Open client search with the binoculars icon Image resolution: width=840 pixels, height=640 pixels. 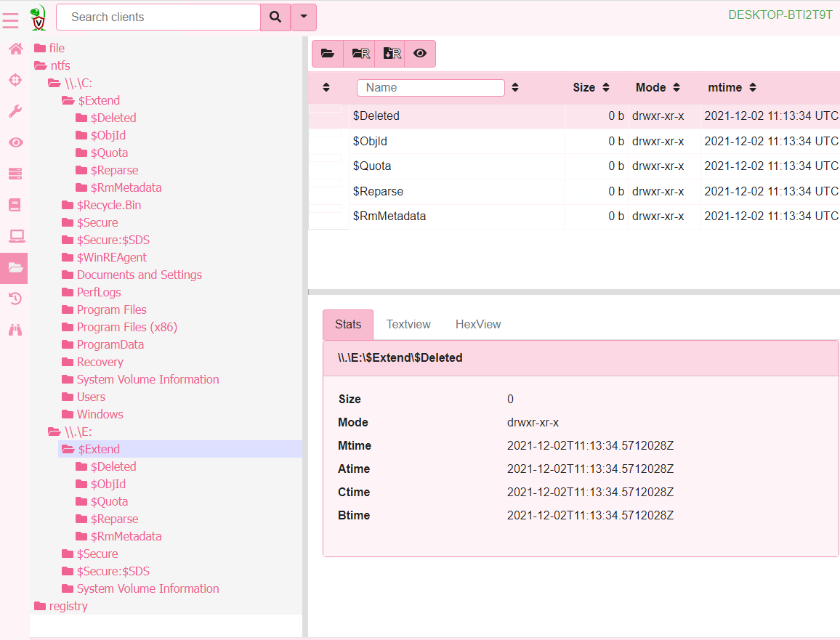[x=15, y=330]
